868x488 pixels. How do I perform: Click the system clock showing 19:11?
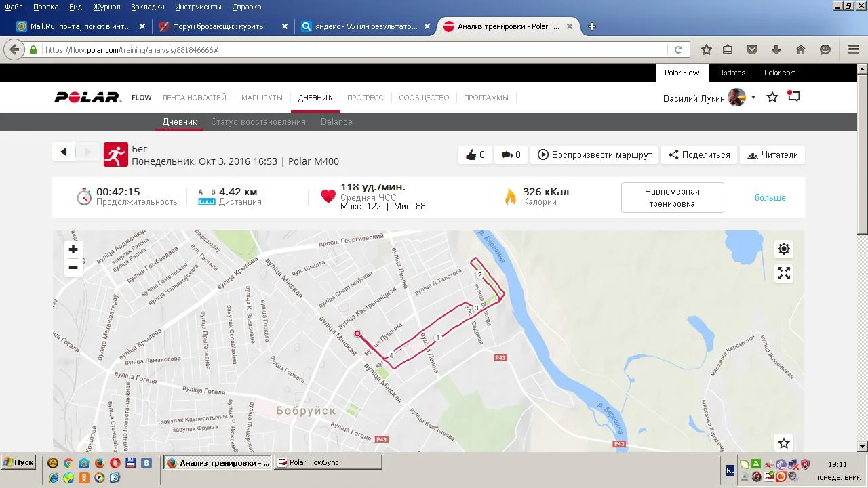pyautogui.click(x=838, y=464)
